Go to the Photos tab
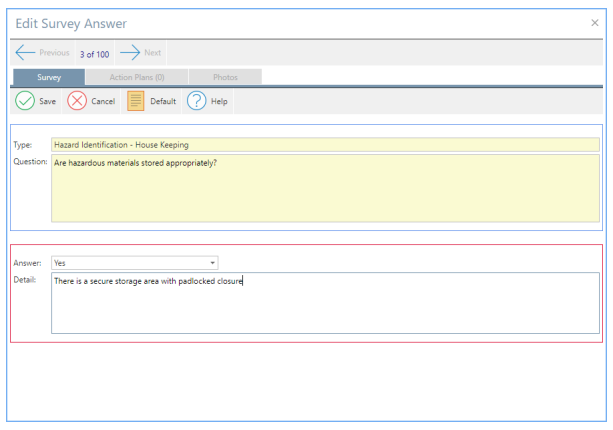 pyautogui.click(x=225, y=77)
